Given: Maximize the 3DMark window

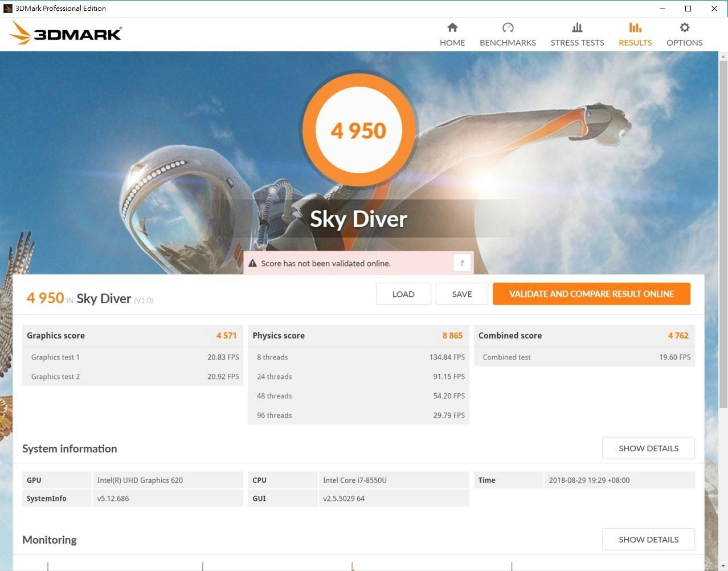Looking at the screenshot, I should [x=688, y=9].
